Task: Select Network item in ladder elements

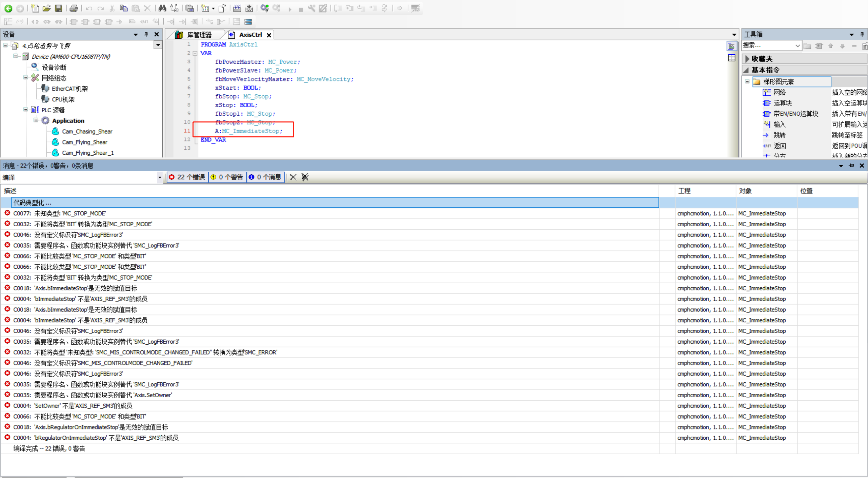Action: point(779,92)
